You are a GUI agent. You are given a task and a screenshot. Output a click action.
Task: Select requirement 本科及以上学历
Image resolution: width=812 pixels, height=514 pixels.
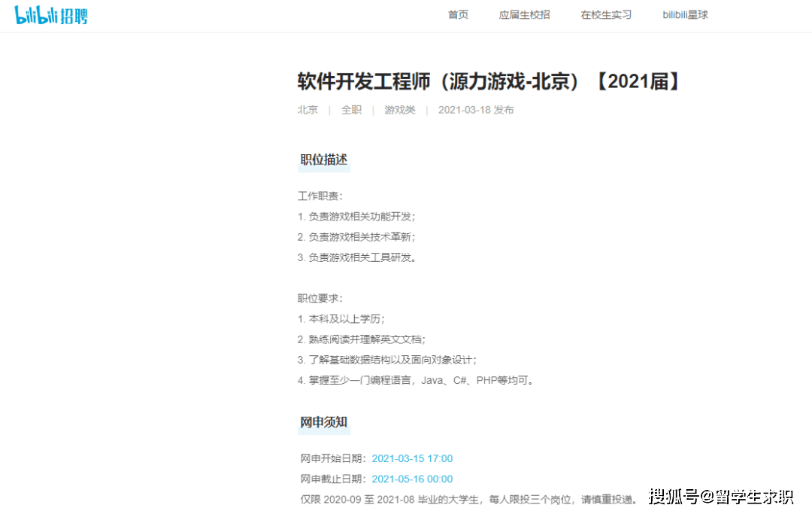point(341,318)
